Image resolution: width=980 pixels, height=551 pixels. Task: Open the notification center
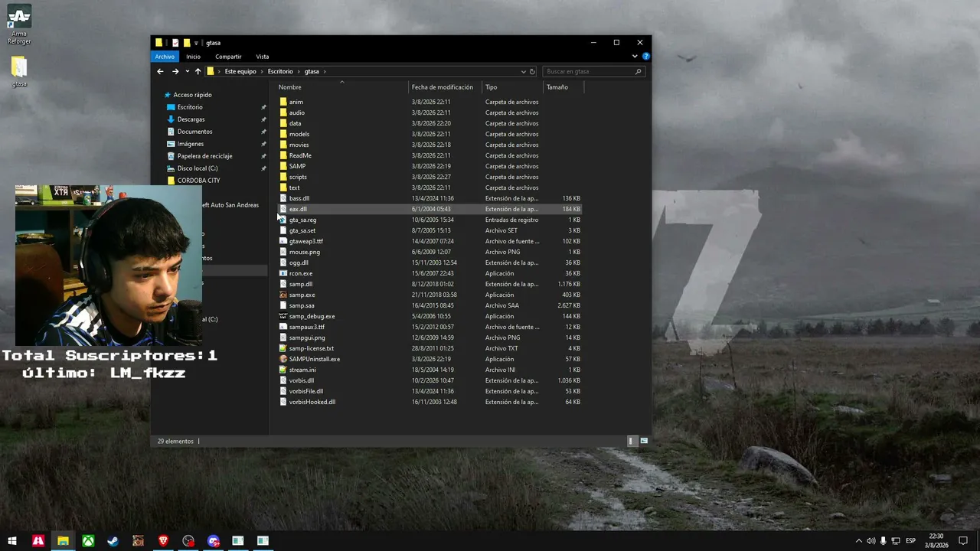tap(963, 541)
